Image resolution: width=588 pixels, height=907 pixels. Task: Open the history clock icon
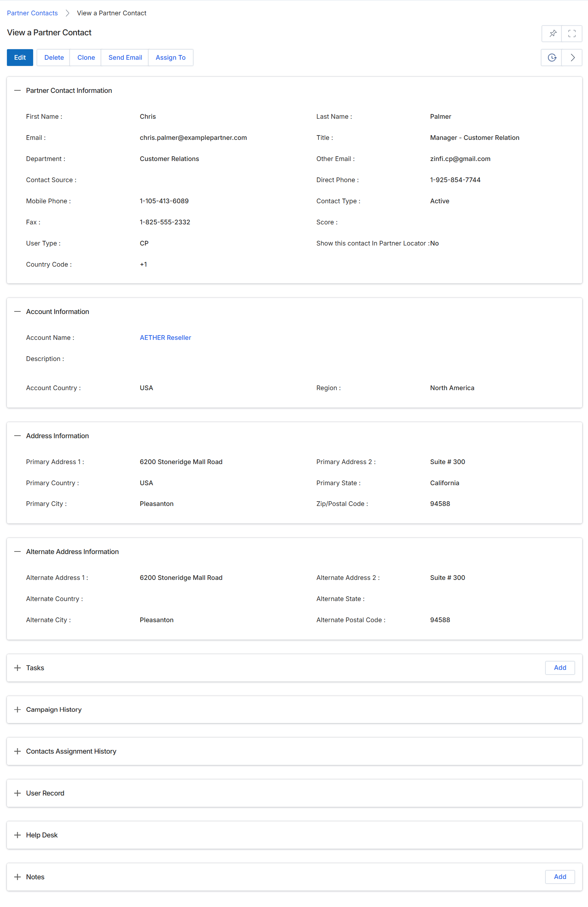tap(552, 58)
